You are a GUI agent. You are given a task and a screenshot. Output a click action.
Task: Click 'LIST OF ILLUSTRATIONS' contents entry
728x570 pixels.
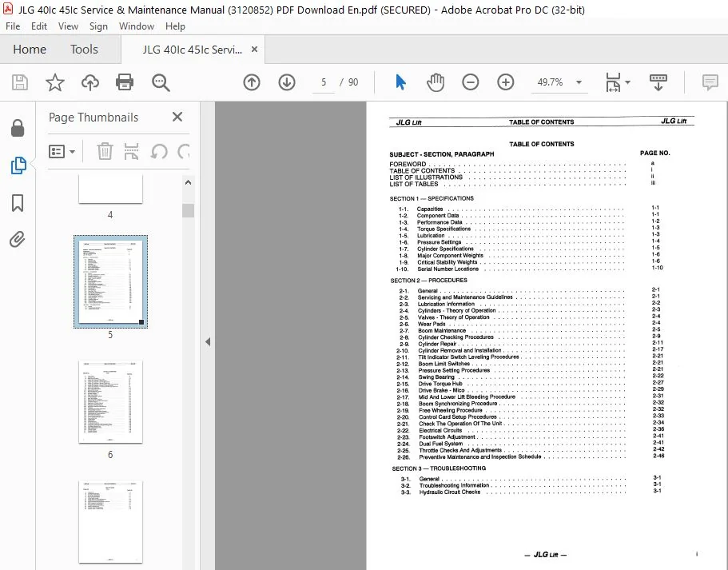(426, 177)
